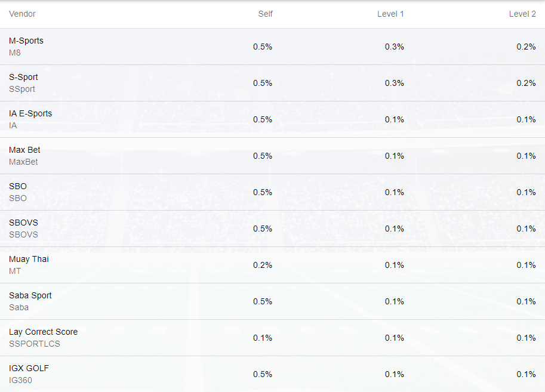Select the IGX GOLF vendor row

pyautogui.click(x=29, y=368)
